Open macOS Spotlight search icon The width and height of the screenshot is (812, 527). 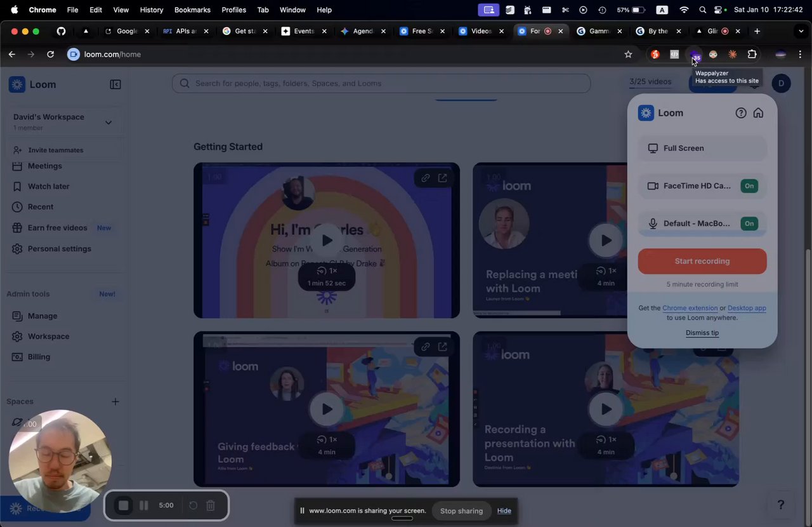click(x=702, y=10)
